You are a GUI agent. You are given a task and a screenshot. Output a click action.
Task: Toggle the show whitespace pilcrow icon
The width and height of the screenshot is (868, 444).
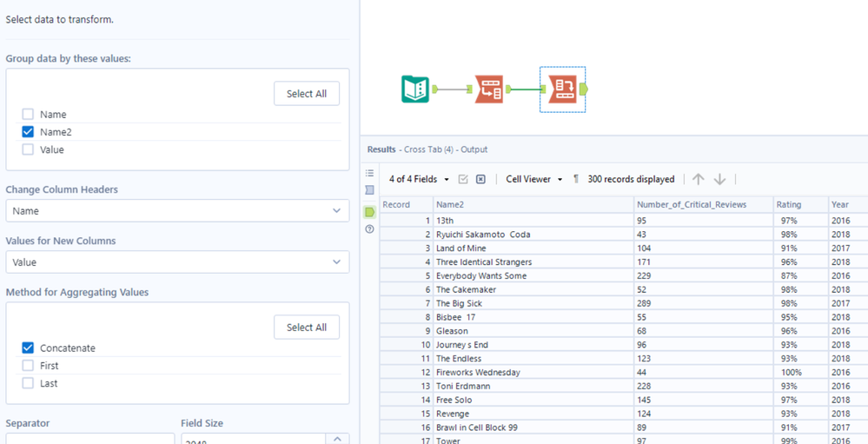click(x=576, y=179)
